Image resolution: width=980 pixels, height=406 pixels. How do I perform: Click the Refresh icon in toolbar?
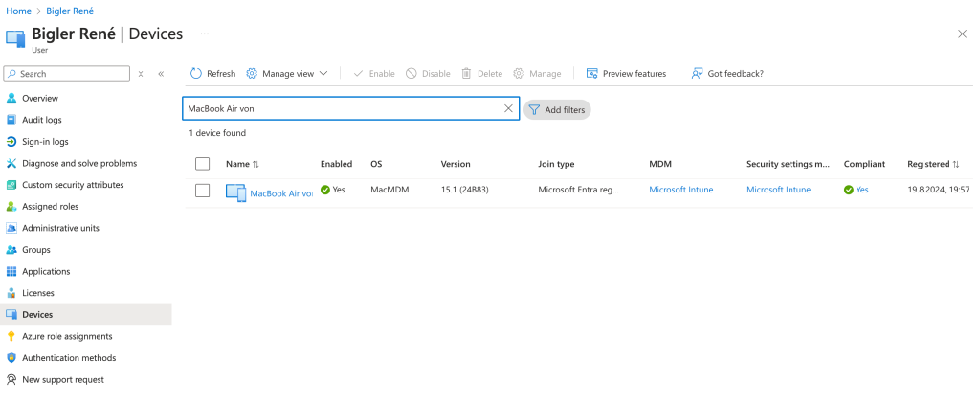click(196, 74)
